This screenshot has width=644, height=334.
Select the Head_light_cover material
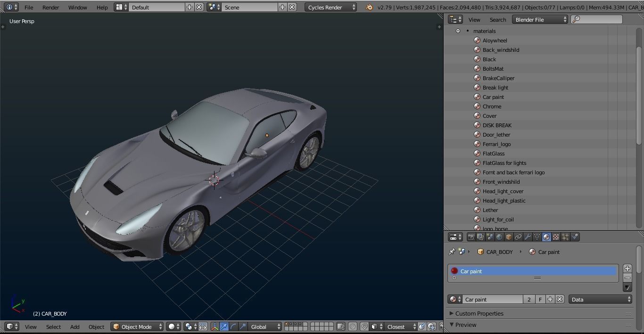pos(503,191)
